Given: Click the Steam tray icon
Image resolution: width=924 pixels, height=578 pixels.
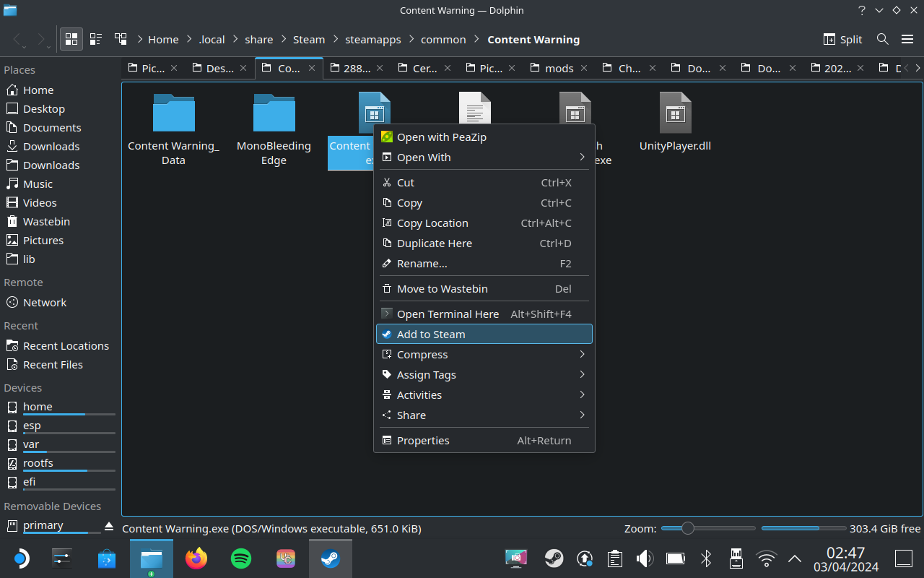Looking at the screenshot, I should (x=554, y=558).
